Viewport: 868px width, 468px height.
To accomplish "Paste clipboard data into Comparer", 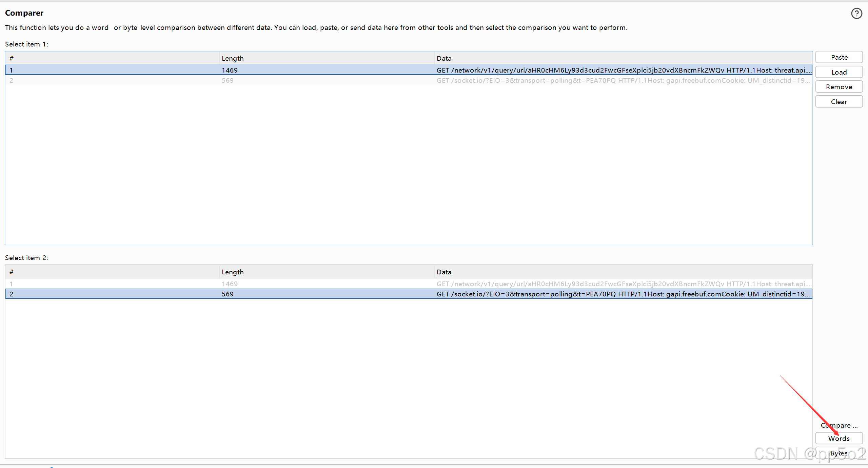I will point(839,57).
